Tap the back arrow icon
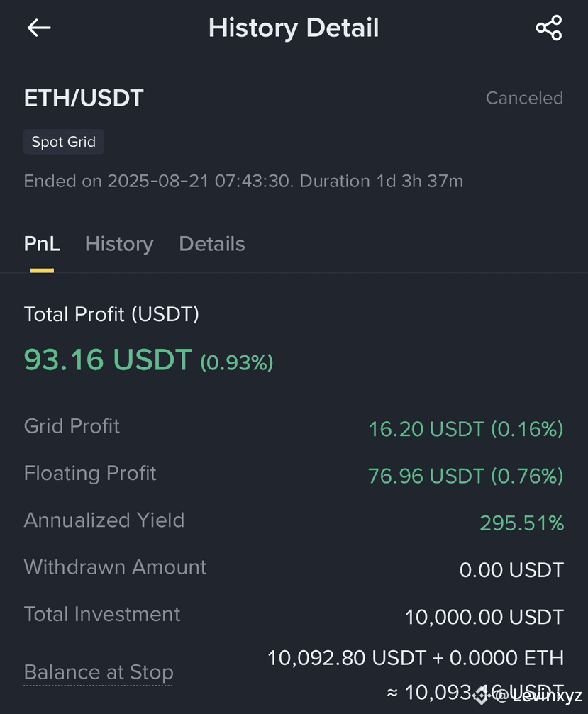 coord(39,28)
